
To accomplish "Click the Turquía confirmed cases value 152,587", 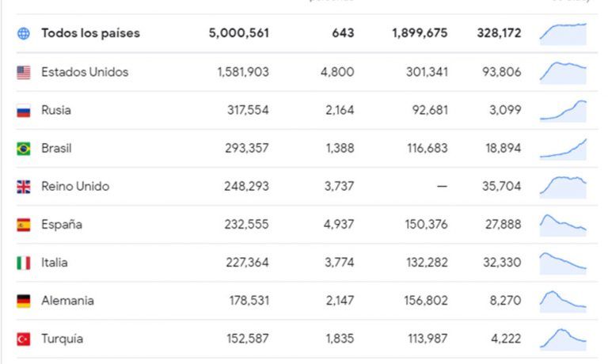I will pos(248,339).
